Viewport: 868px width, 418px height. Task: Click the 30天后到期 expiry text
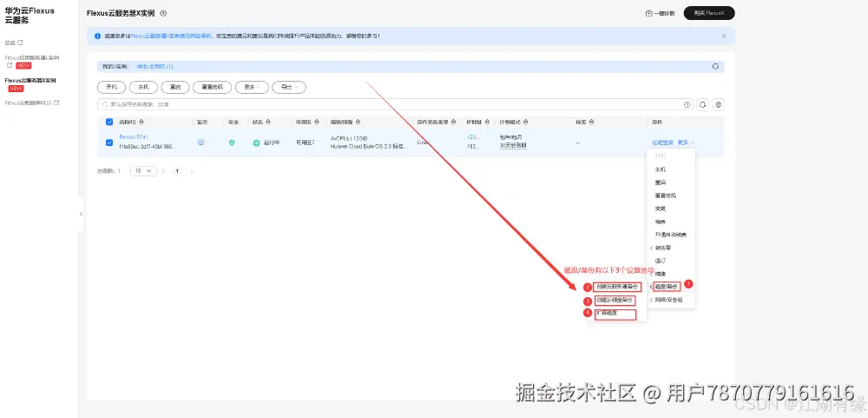513,145
